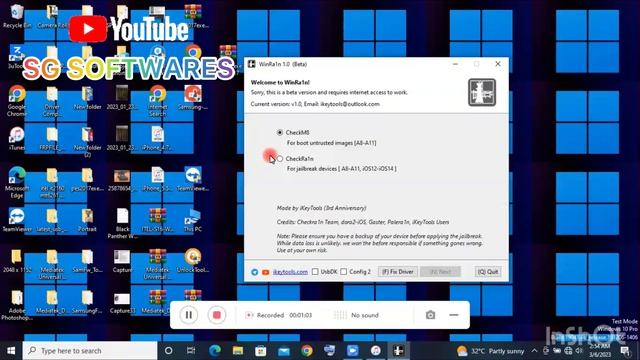This screenshot has width=640, height=360.
Task: Open the Telegram icon in WinRa1n footer
Action: coord(255,272)
